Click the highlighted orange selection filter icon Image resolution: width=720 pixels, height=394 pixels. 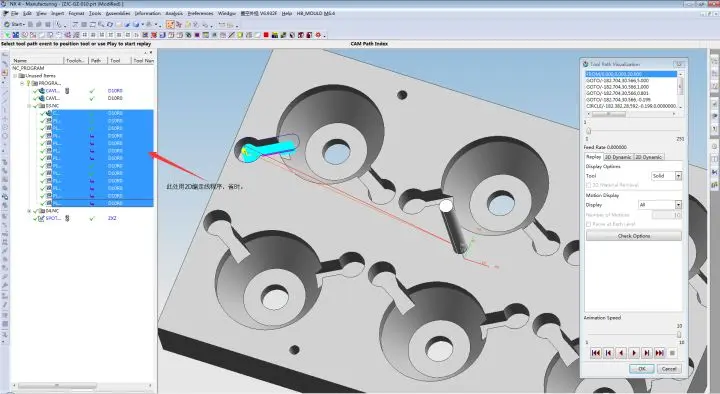[170, 24]
